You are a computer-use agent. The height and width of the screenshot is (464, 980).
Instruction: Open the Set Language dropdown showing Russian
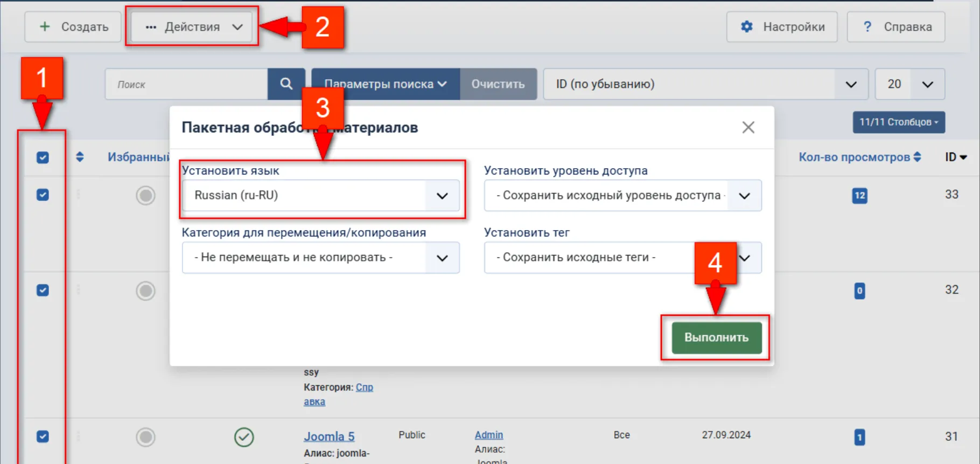coord(320,196)
